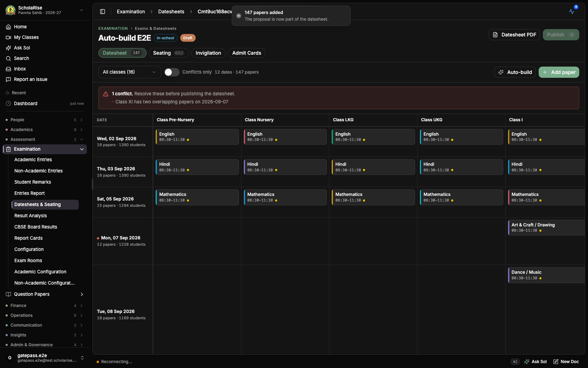This screenshot has height=368, width=588.
Task: Open the Inbox tray icon
Action: tap(8, 69)
